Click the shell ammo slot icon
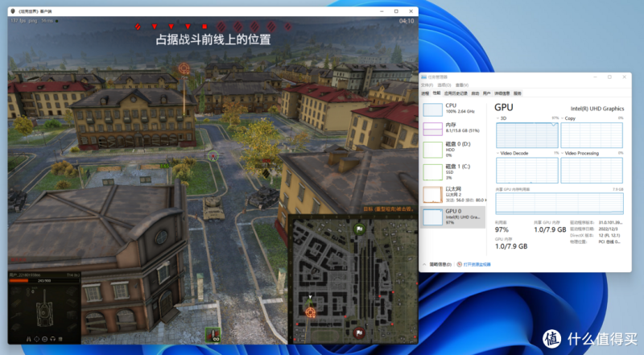Viewport: 644px width, 355px height. 215,333
